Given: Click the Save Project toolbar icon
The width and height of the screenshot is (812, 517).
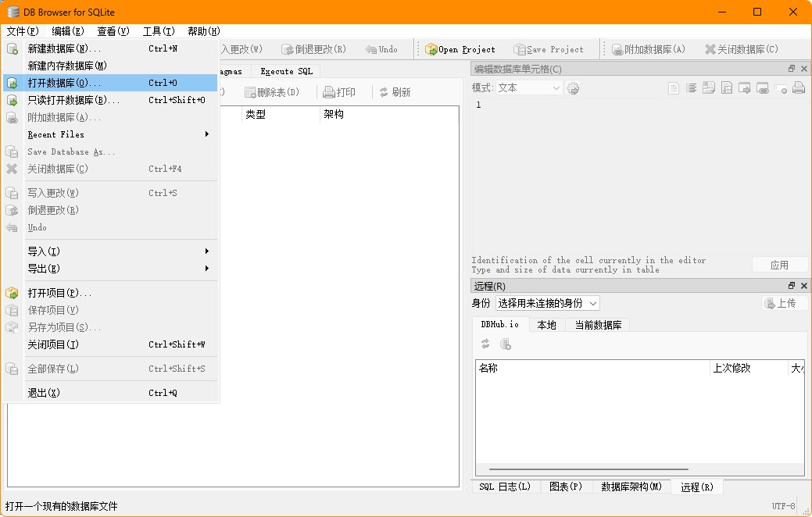Looking at the screenshot, I should point(520,49).
